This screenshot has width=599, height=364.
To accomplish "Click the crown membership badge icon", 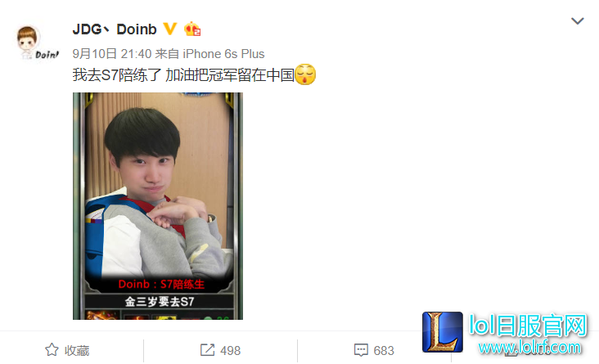I will (192, 29).
